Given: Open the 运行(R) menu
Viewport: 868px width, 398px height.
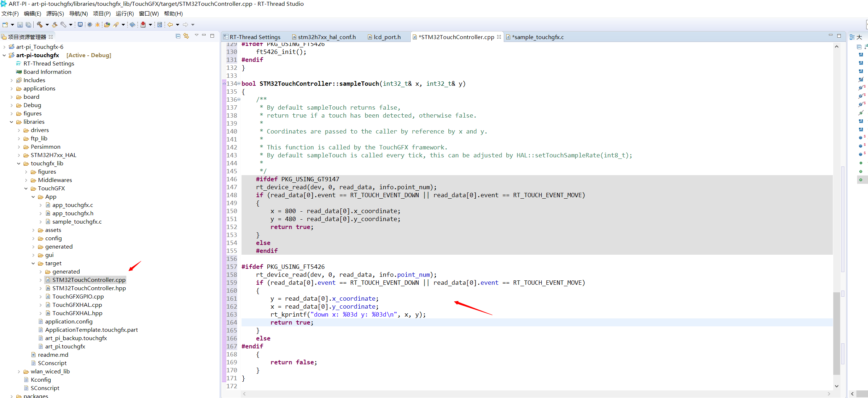Looking at the screenshot, I should (x=125, y=13).
